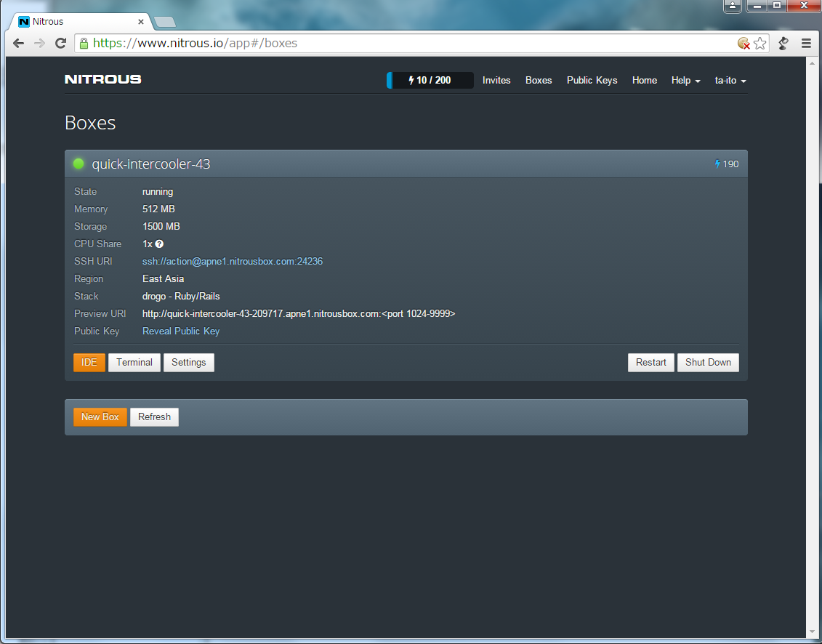Viewport: 822px width, 644px height.
Task: Click the Nitrous tab favicon
Action: 23,22
